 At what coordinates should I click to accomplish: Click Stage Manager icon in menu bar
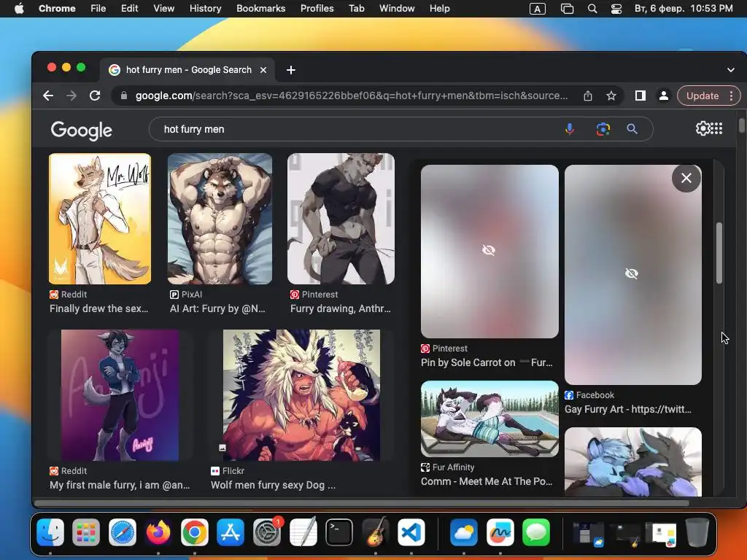[567, 9]
